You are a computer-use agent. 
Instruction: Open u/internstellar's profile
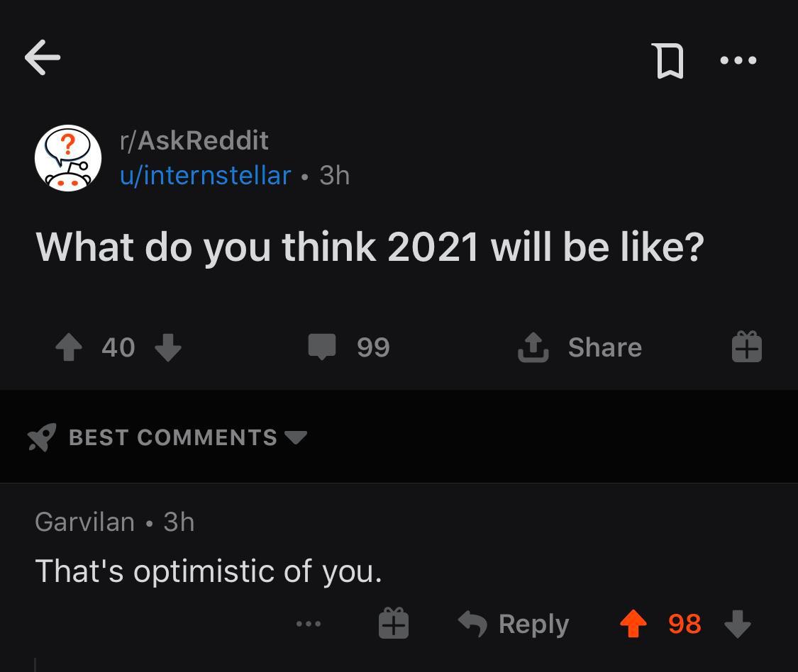(206, 175)
